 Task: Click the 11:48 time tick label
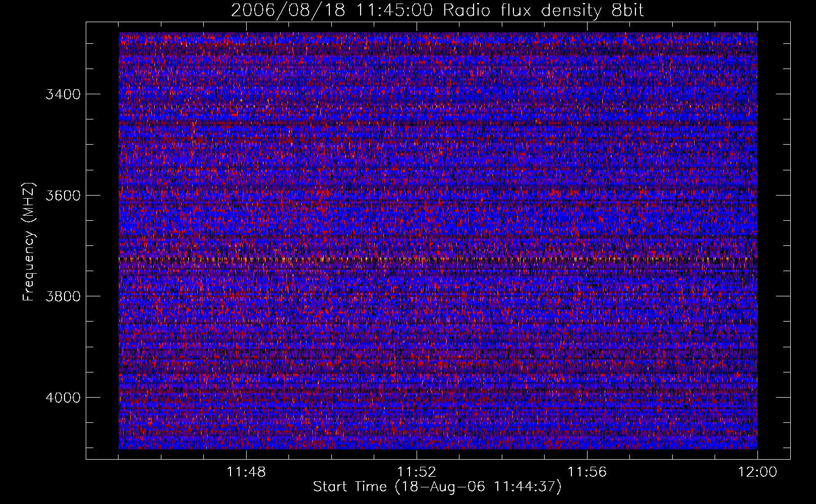coord(246,472)
